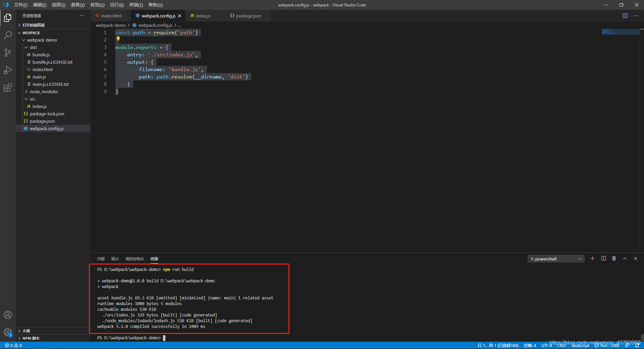Open the 帮助(H) menu
Image resolution: width=644 pixels, height=349 pixels.
click(x=156, y=5)
